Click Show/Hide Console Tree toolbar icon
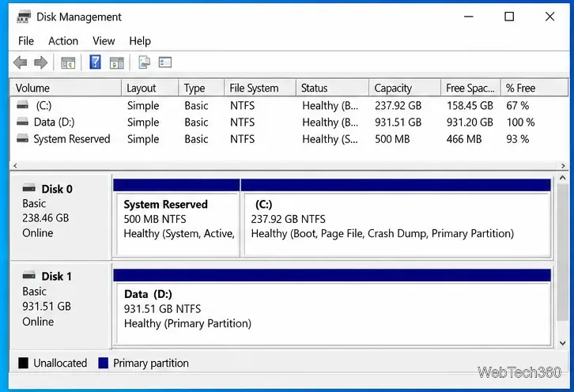Screen dimensions: 574x392 click(68, 62)
